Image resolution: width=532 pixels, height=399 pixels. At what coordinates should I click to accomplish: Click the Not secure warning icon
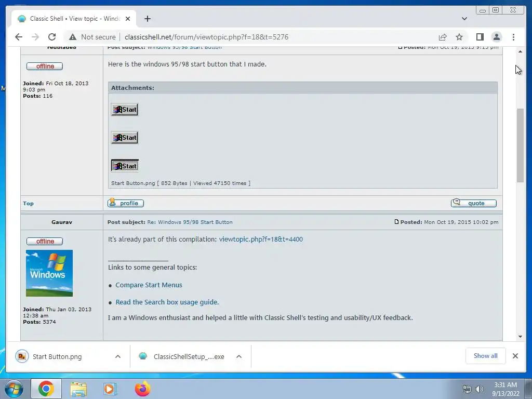coord(73,37)
